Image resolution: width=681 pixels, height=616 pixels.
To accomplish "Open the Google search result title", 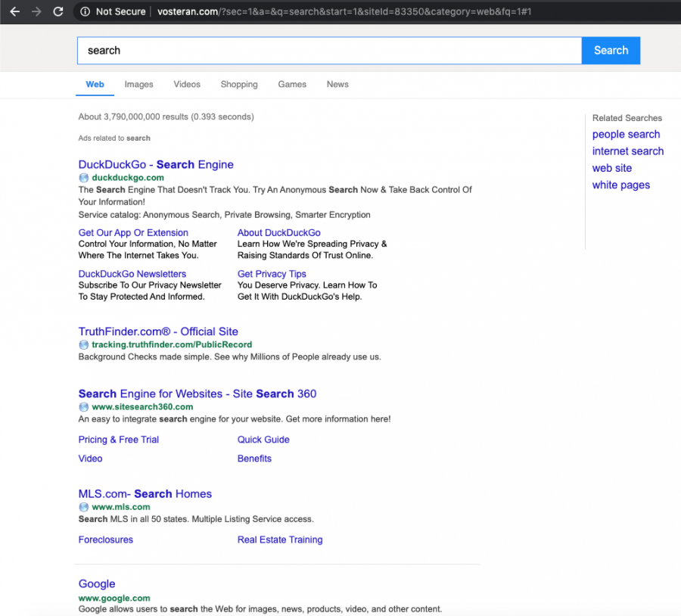I will pyautogui.click(x=97, y=584).
